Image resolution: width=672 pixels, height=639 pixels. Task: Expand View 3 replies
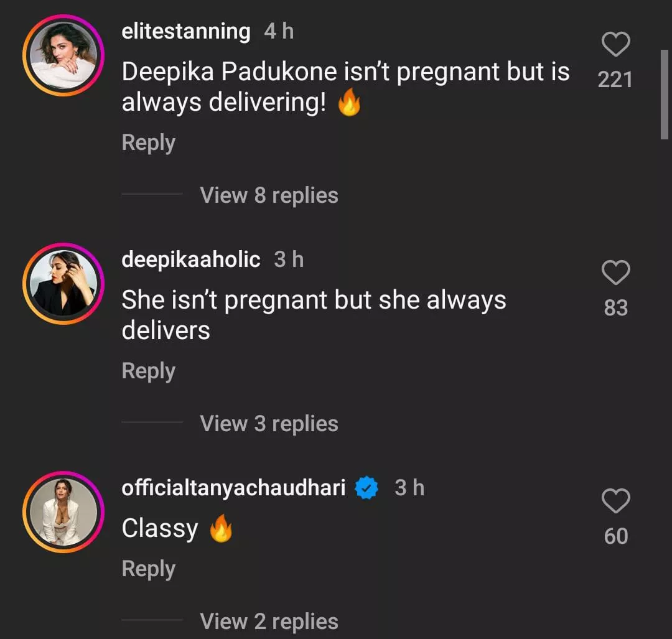[x=269, y=424]
